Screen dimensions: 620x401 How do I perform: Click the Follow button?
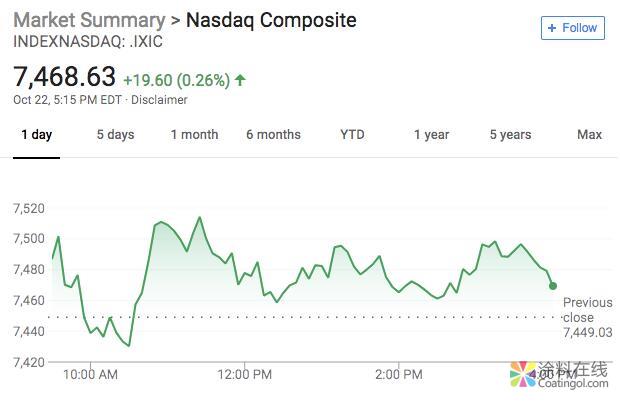(x=572, y=28)
